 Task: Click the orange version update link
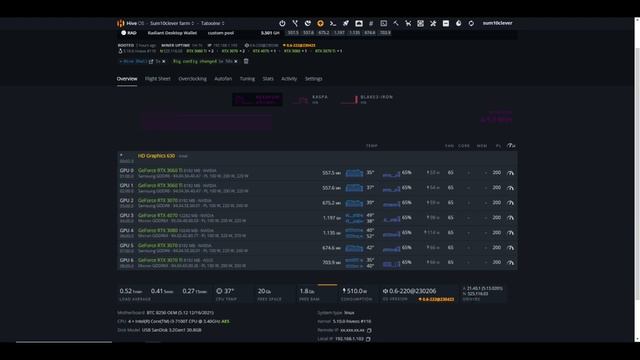[300, 46]
